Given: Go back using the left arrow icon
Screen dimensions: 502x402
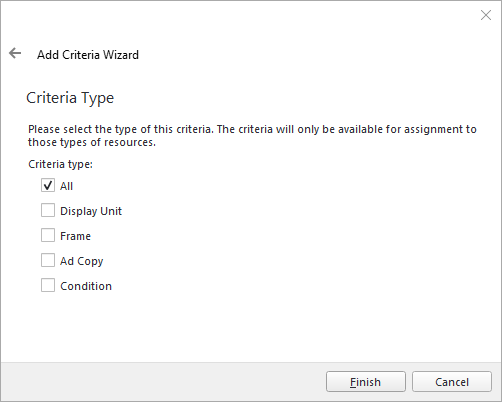Looking at the screenshot, I should click(x=15, y=53).
